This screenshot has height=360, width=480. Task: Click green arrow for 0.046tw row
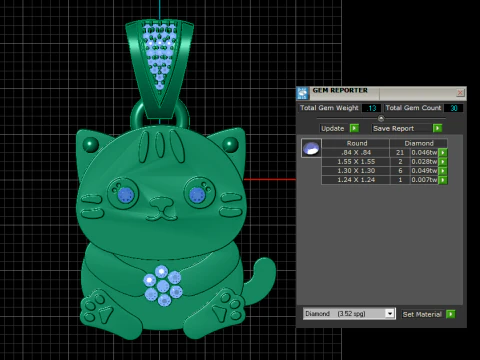[x=443, y=153]
